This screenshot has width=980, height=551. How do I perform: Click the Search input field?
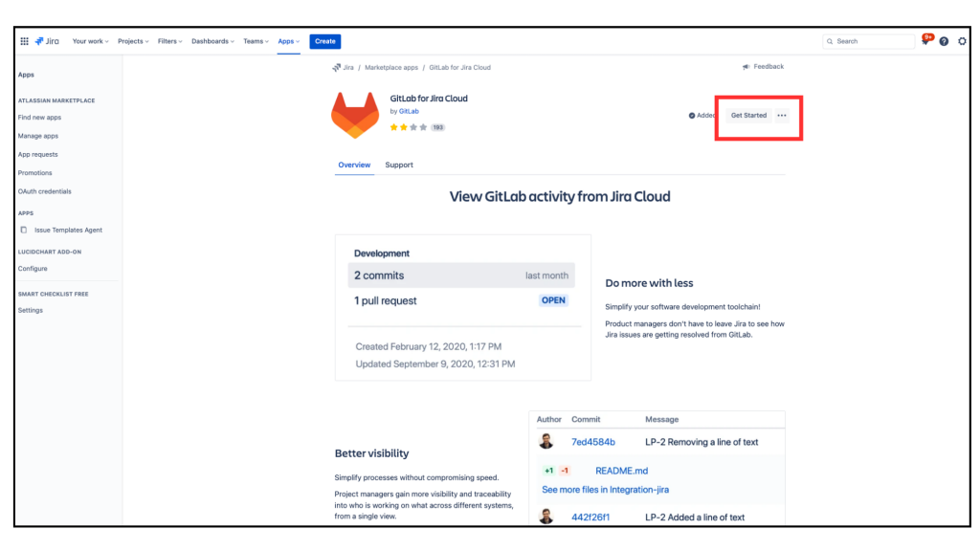(869, 41)
